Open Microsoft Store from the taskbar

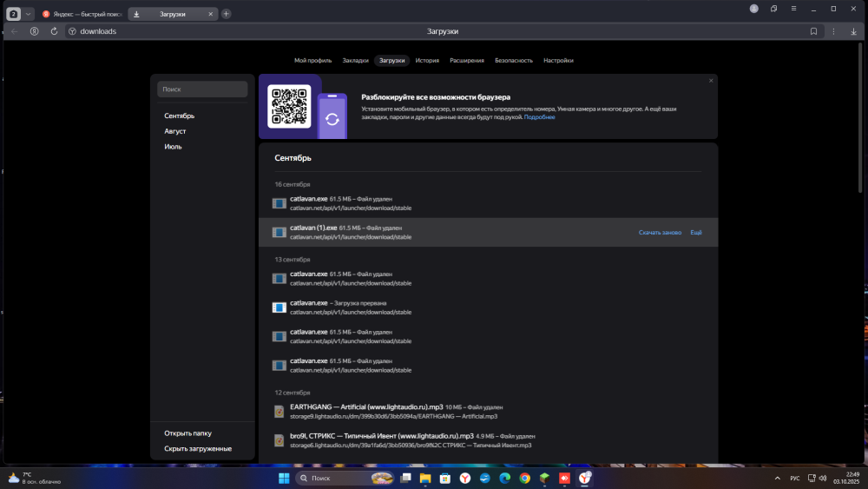tap(445, 478)
